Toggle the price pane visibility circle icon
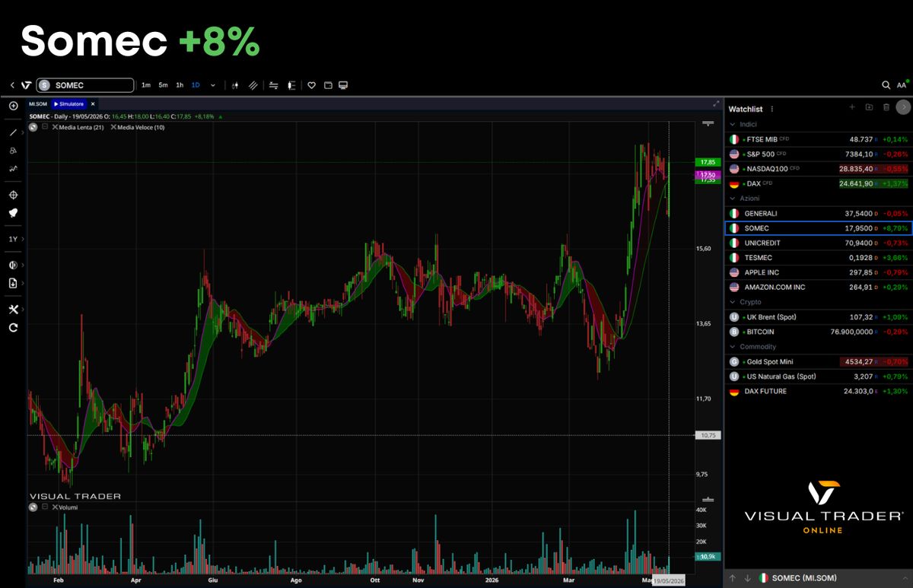 coord(33,127)
